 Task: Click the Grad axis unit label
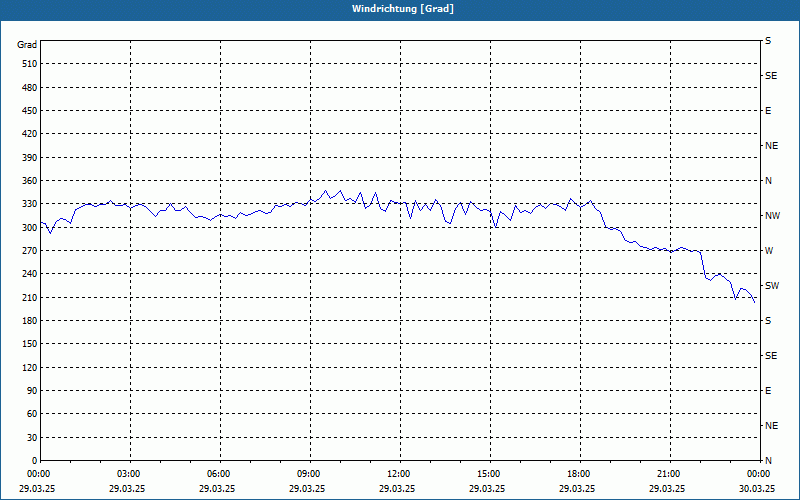pyautogui.click(x=27, y=45)
